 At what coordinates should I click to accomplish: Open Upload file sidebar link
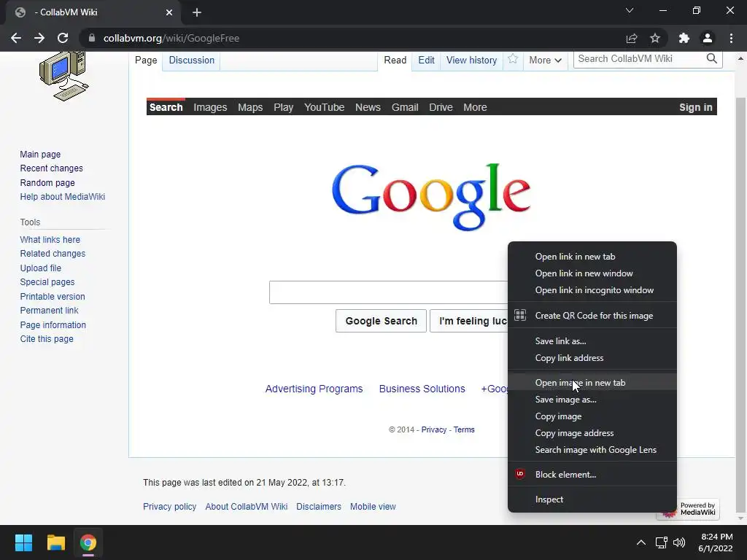pos(41,268)
